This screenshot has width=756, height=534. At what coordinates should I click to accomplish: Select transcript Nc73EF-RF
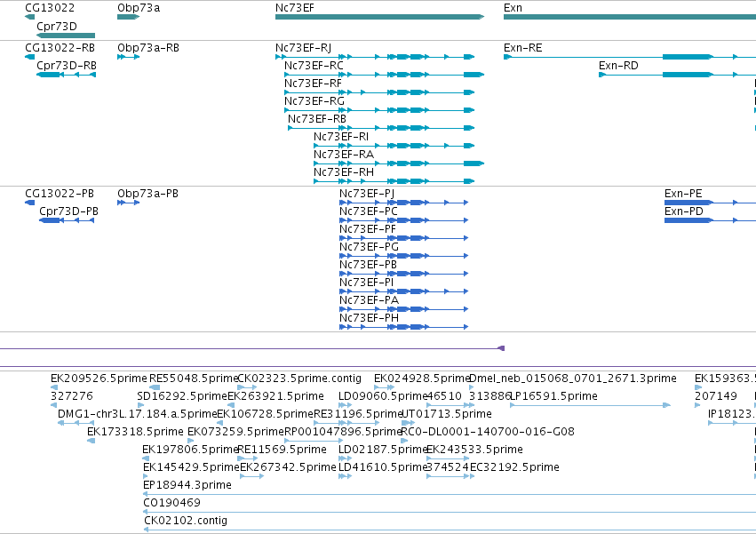(x=313, y=84)
